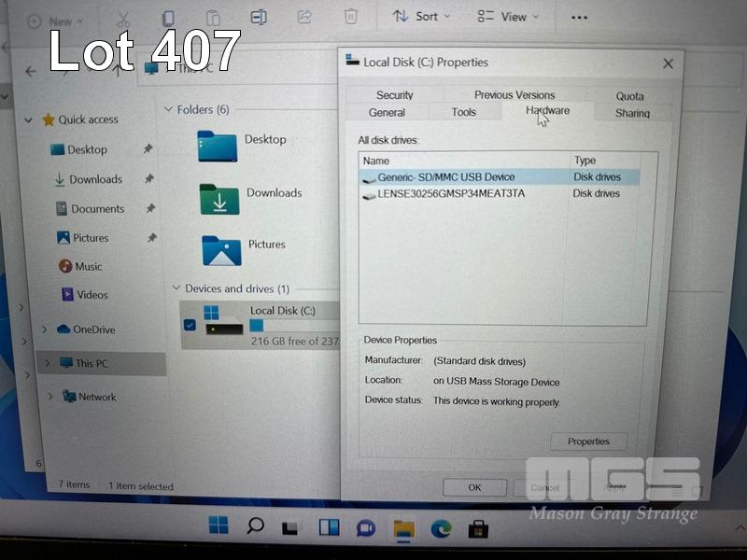Open the Sort dropdown menu
The width and height of the screenshot is (747, 560).
click(421, 17)
